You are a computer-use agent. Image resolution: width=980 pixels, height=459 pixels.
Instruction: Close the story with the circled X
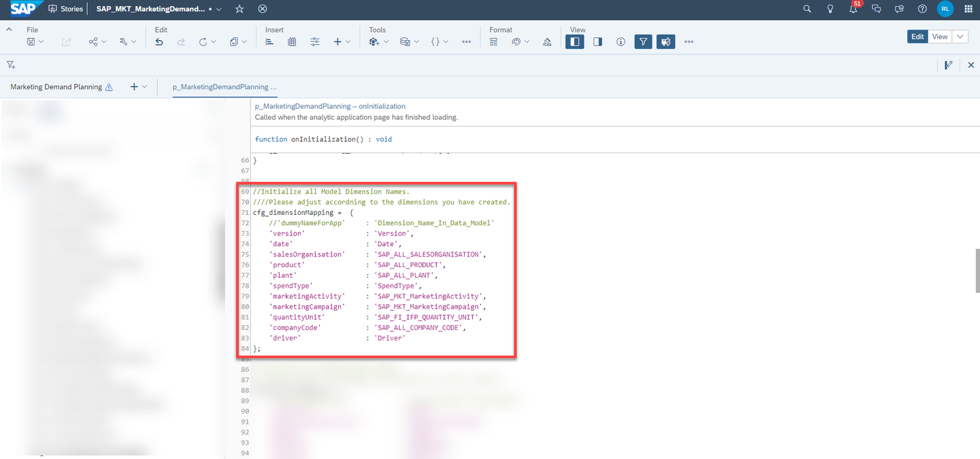click(263, 9)
